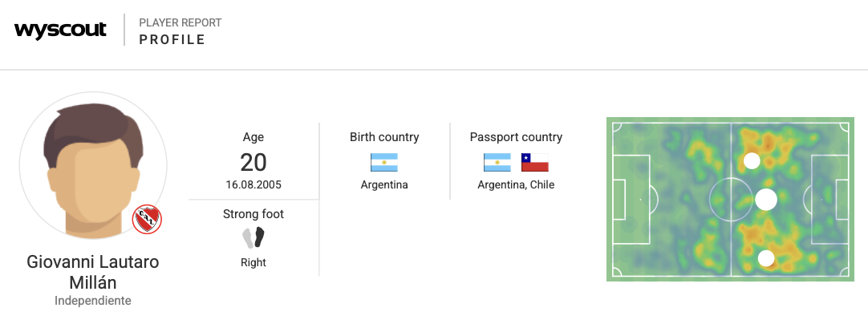Click the strong foot footprint icon

click(x=254, y=237)
